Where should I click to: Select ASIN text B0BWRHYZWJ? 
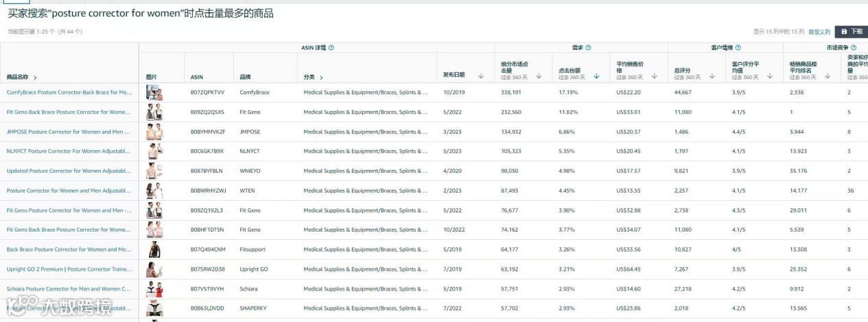click(208, 190)
